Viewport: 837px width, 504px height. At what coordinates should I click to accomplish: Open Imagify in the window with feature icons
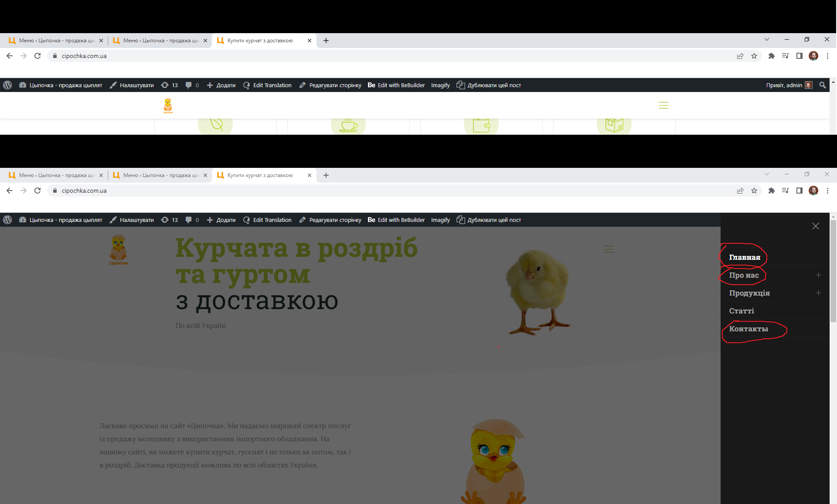click(x=440, y=85)
